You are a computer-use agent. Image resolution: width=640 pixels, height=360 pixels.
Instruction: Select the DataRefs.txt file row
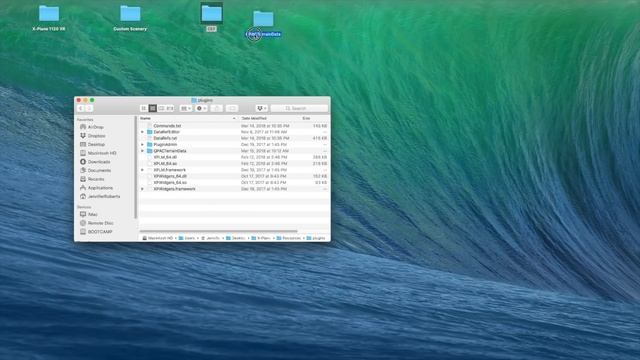[234, 138]
